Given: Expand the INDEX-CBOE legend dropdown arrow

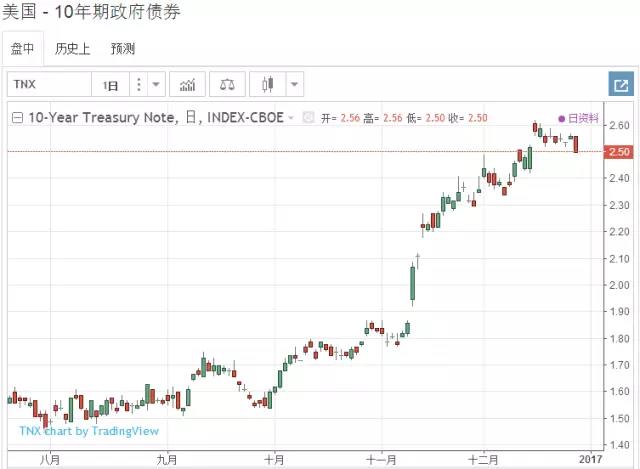Looking at the screenshot, I should pos(291,118).
